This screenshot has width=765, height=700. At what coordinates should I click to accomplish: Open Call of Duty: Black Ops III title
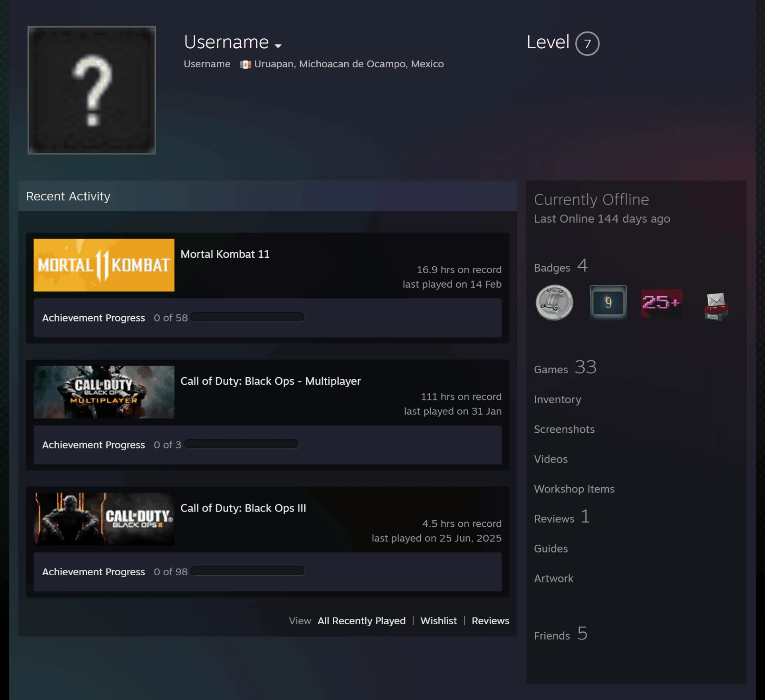(243, 508)
